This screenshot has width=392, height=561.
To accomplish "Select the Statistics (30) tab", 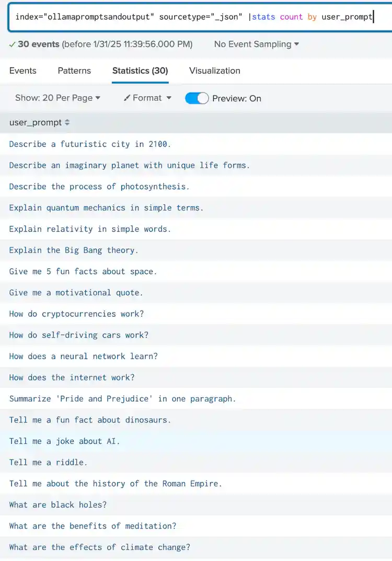I will (140, 71).
